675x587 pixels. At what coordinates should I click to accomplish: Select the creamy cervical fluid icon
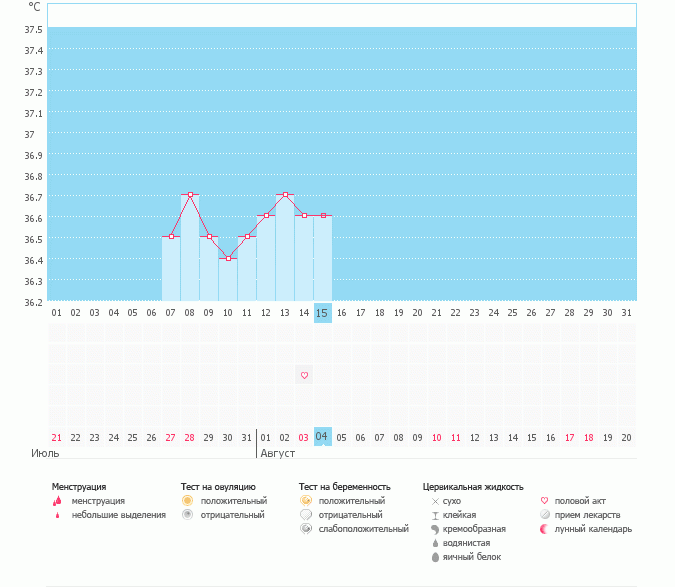tap(434, 528)
